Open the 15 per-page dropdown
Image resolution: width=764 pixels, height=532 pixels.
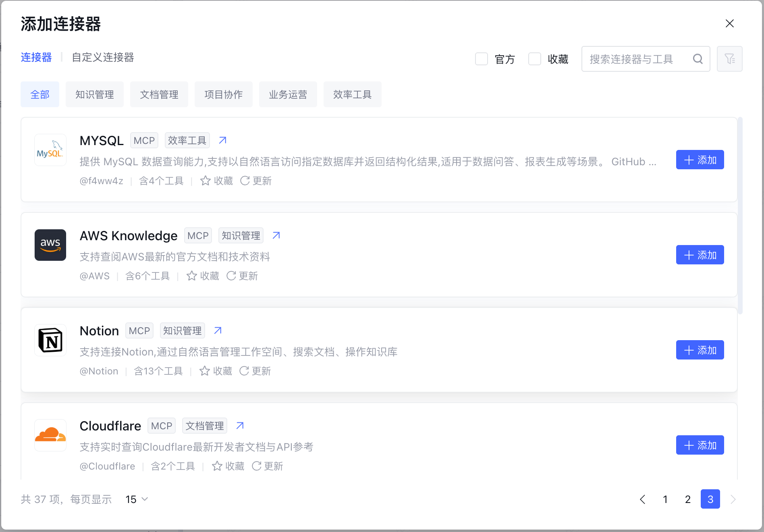[x=137, y=499]
